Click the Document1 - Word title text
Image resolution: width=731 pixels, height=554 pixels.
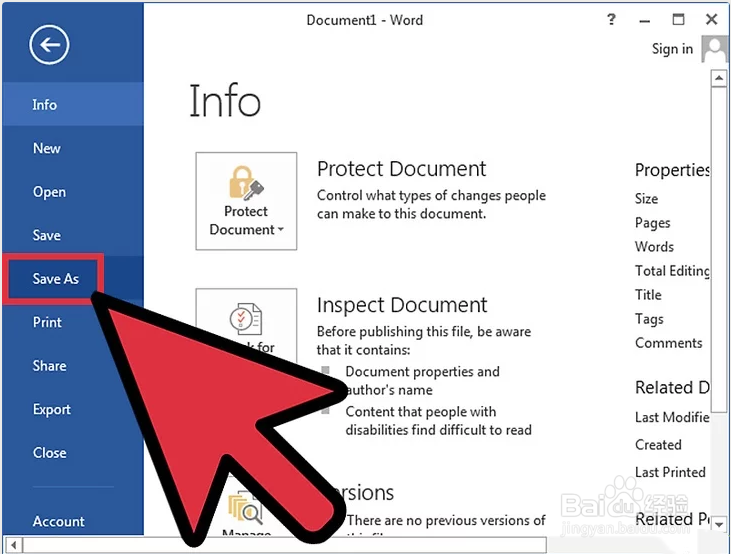(x=365, y=20)
